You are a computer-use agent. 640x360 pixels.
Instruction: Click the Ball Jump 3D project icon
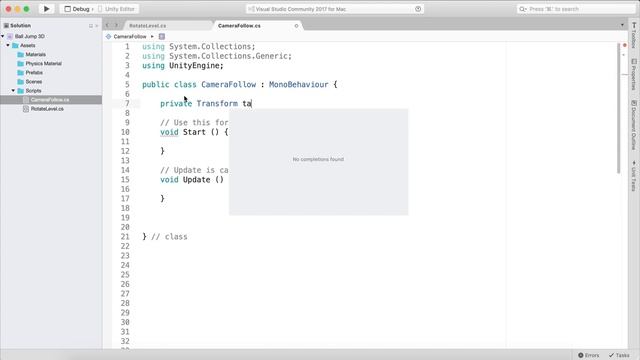point(10,36)
